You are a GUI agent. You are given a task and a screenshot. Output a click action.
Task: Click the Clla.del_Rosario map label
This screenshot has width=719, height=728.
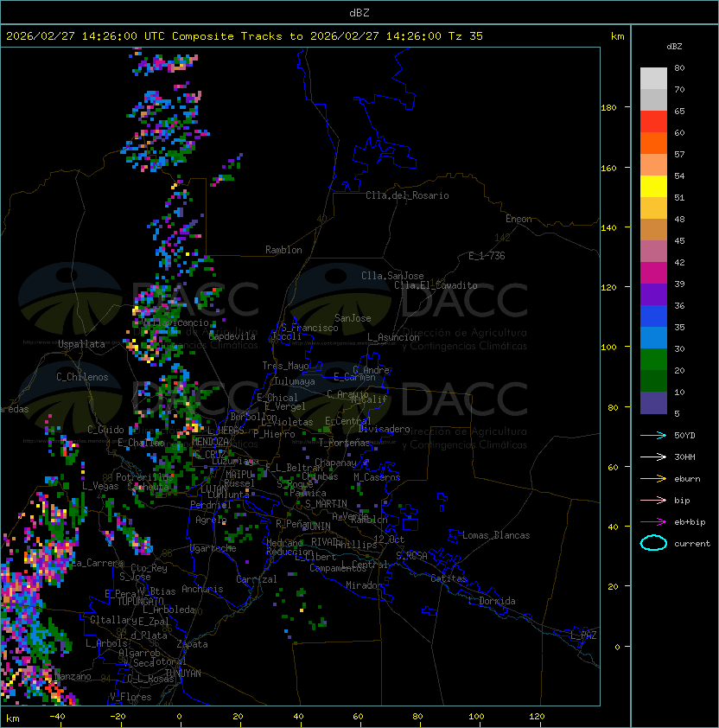tap(407, 195)
